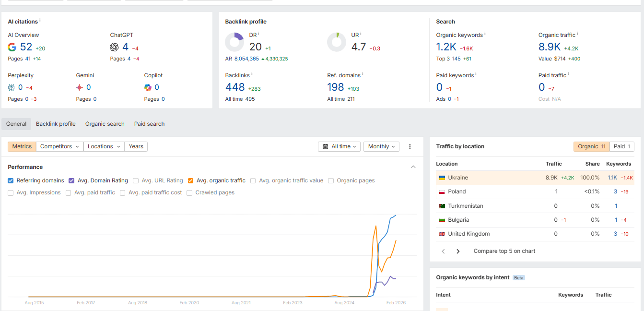Open the Locations dropdown

pos(104,146)
